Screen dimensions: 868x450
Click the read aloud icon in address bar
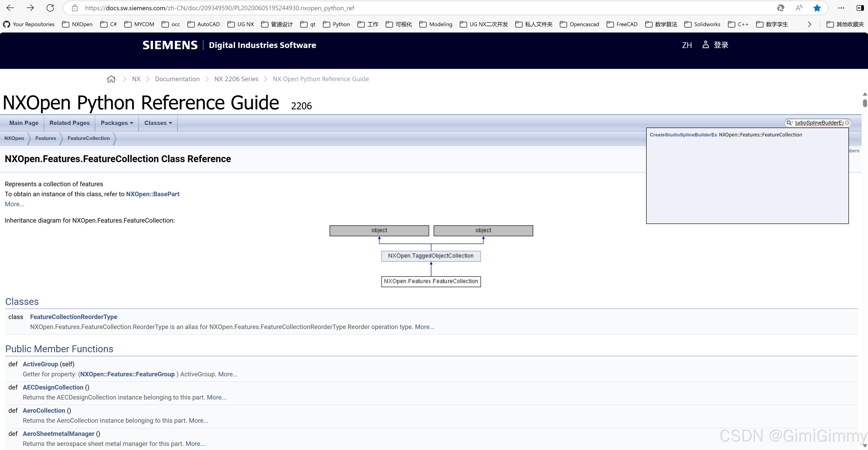pyautogui.click(x=799, y=8)
